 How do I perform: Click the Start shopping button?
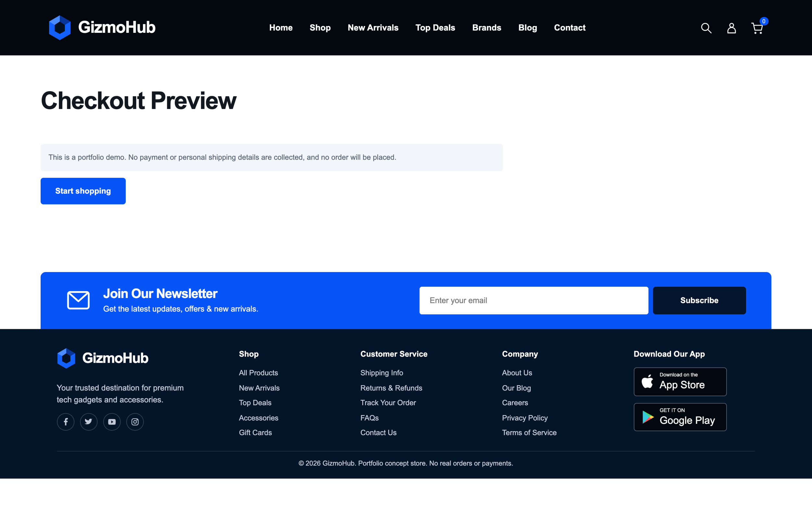tap(83, 191)
